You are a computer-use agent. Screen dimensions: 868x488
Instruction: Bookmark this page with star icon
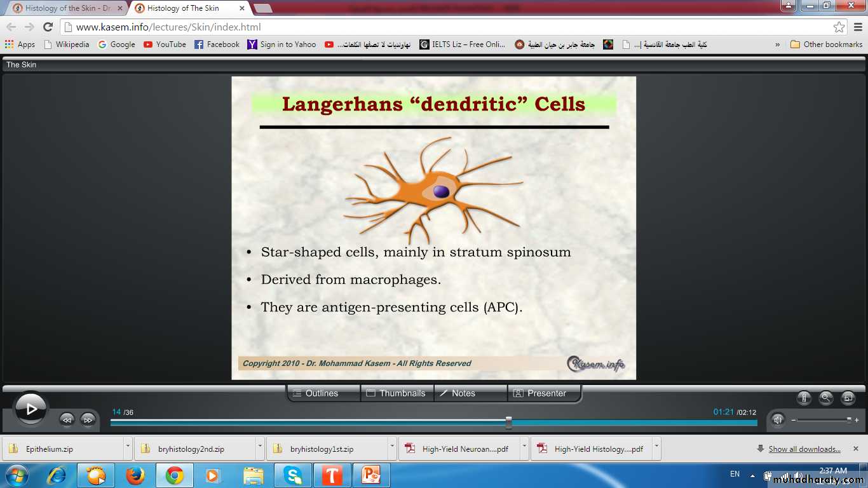coord(839,27)
